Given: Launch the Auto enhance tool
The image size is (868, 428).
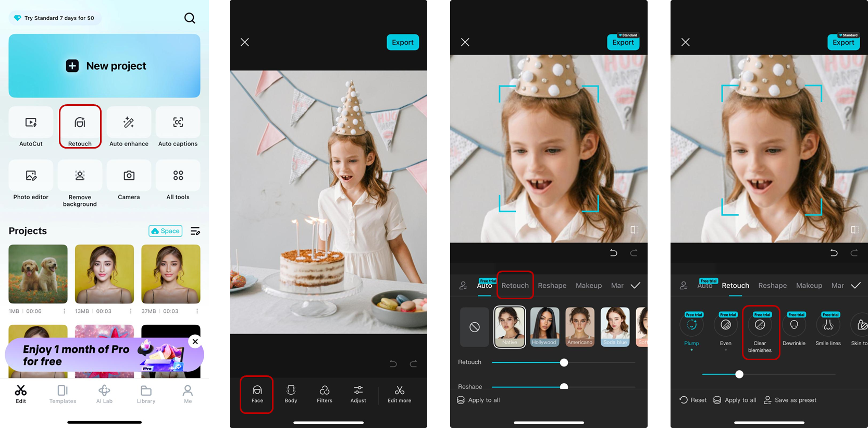Looking at the screenshot, I should 129,128.
